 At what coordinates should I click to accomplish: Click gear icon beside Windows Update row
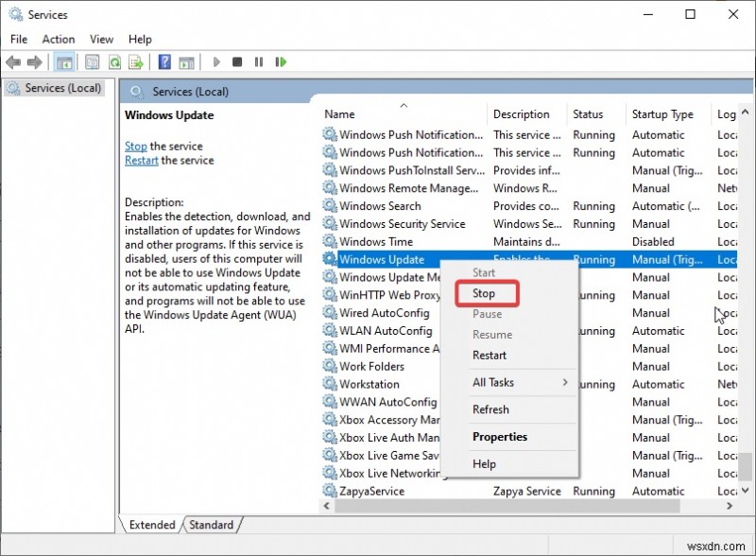[330, 259]
